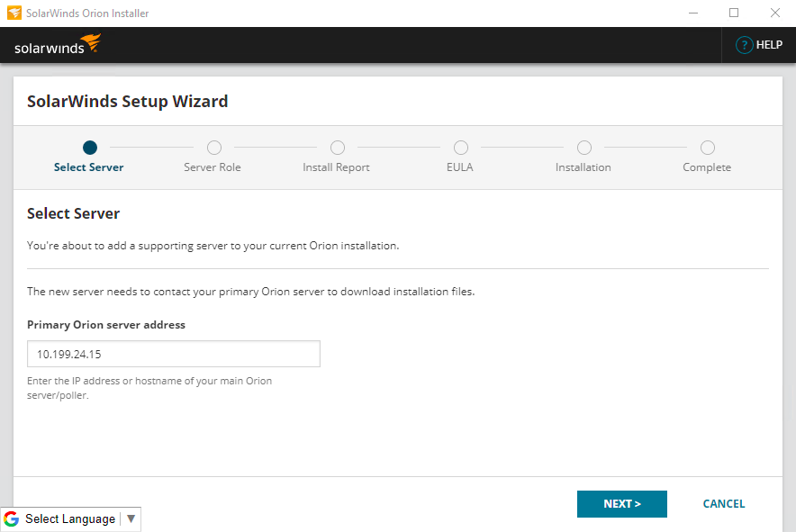The image size is (796, 532).
Task: Click the Primary Orion server address label
Action: tap(106, 325)
